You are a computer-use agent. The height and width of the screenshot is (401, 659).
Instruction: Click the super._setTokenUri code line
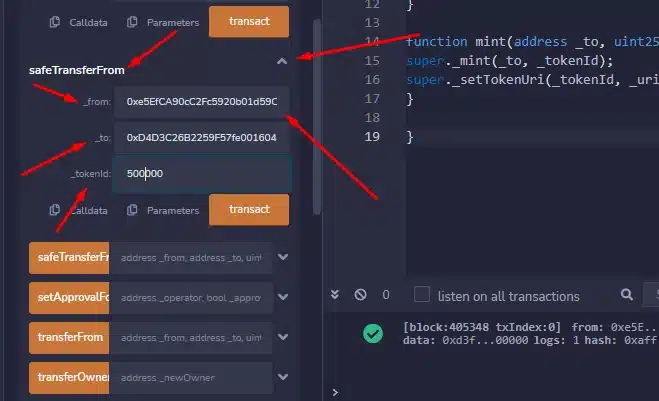coord(532,79)
